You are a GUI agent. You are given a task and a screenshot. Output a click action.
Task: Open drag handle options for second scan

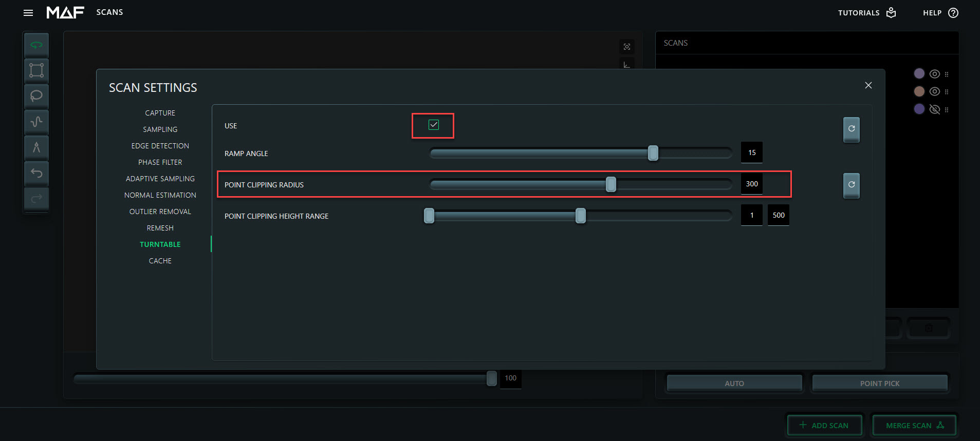(x=946, y=92)
